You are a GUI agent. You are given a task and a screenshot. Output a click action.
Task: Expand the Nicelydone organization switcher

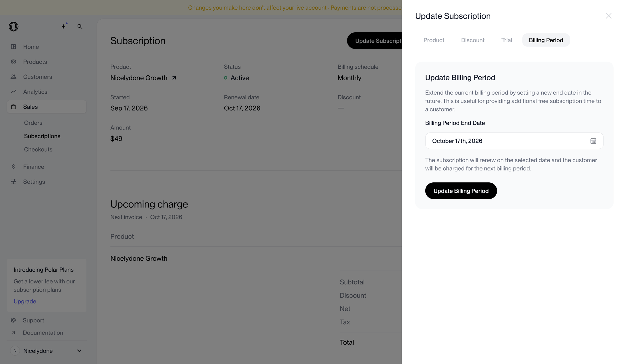coord(47,351)
